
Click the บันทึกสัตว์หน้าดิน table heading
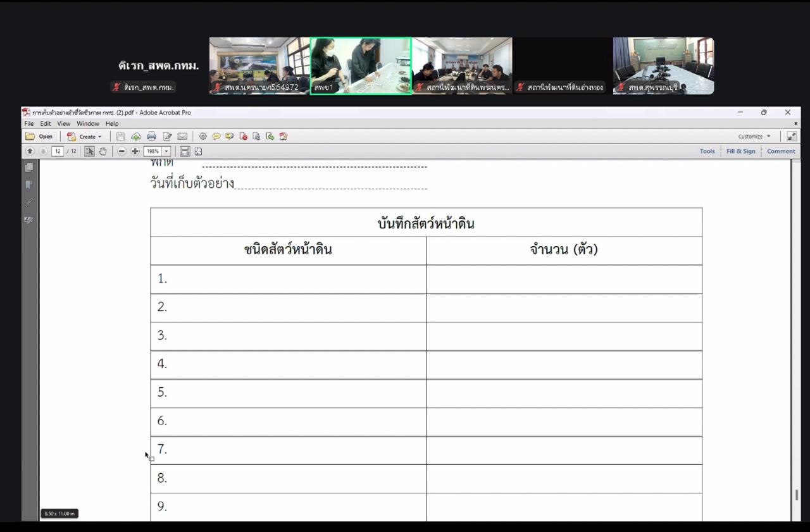coord(426,223)
